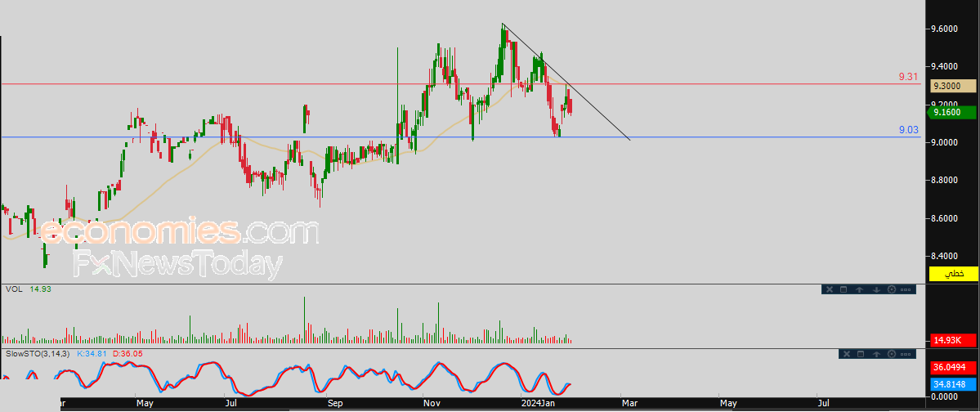
Task: Move the SlowSTO panel up
Action: click(876, 355)
